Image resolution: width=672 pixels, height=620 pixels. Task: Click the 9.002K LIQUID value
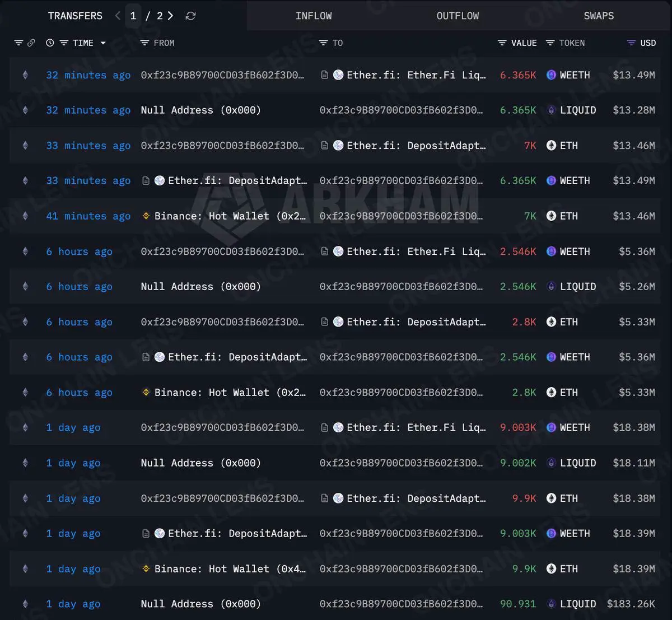pyautogui.click(x=518, y=463)
